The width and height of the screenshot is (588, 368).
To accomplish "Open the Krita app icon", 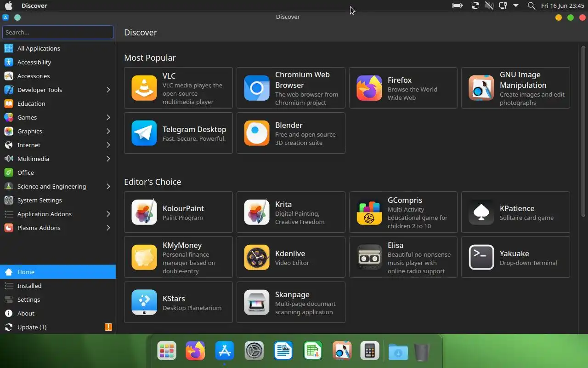I will point(257,212).
